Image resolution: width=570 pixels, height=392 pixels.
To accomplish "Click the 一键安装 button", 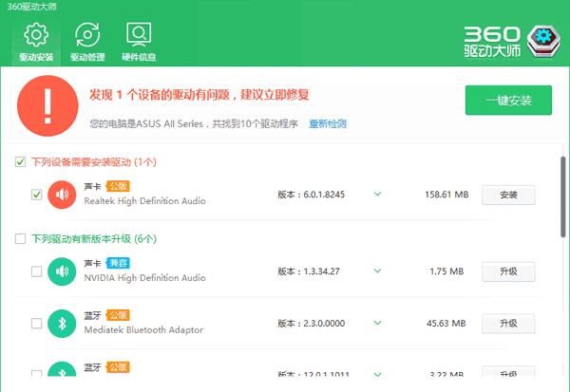I will [x=508, y=101].
